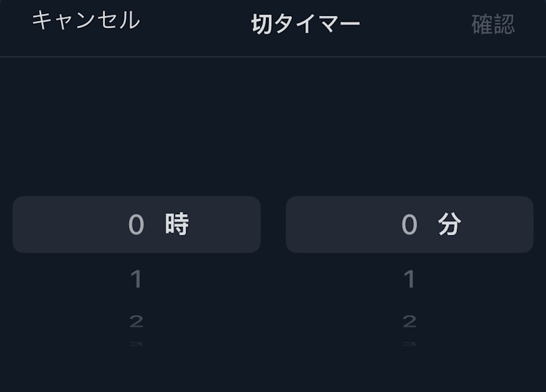The image size is (546, 392).
Task: Pick the faded 3 in minute column
Action: click(409, 344)
